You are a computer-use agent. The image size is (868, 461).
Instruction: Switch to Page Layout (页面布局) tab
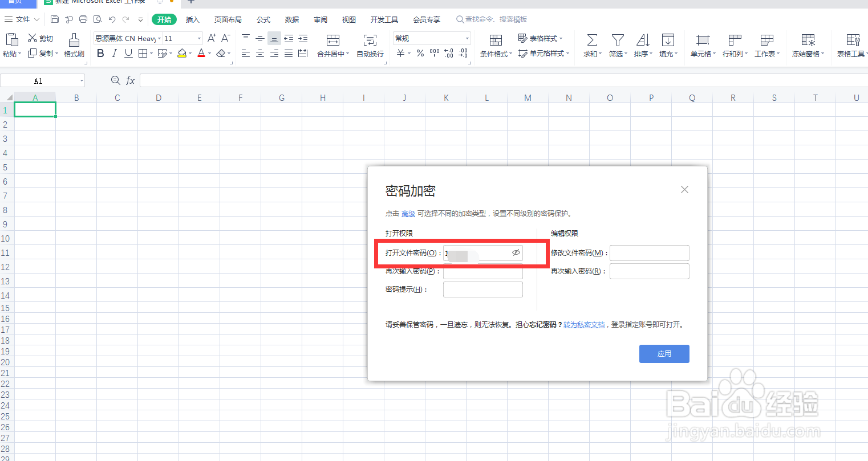click(228, 19)
